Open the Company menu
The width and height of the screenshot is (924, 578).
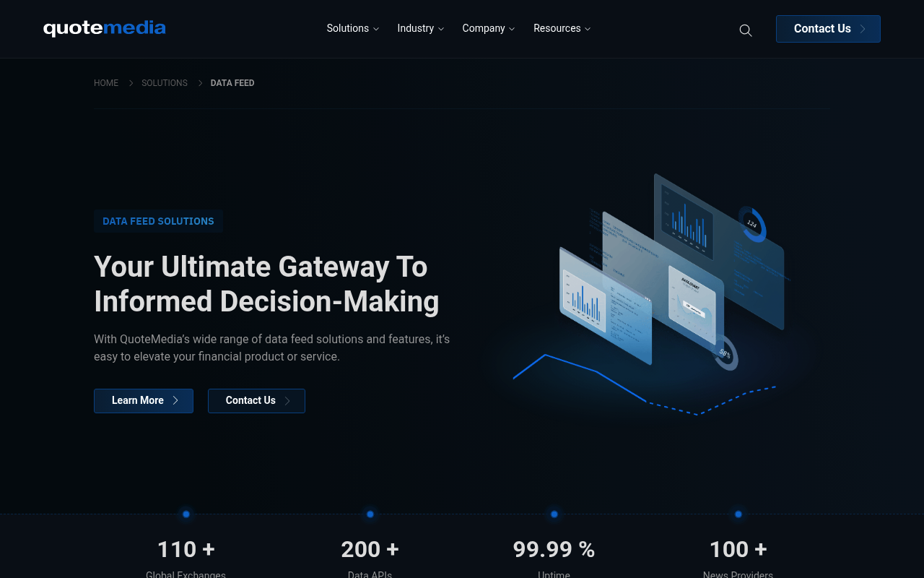pos(489,28)
